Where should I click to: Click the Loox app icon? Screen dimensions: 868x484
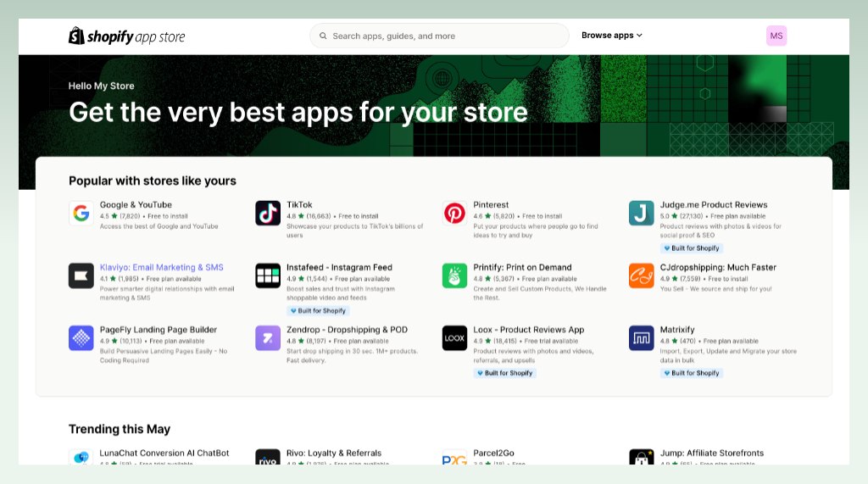tap(454, 338)
